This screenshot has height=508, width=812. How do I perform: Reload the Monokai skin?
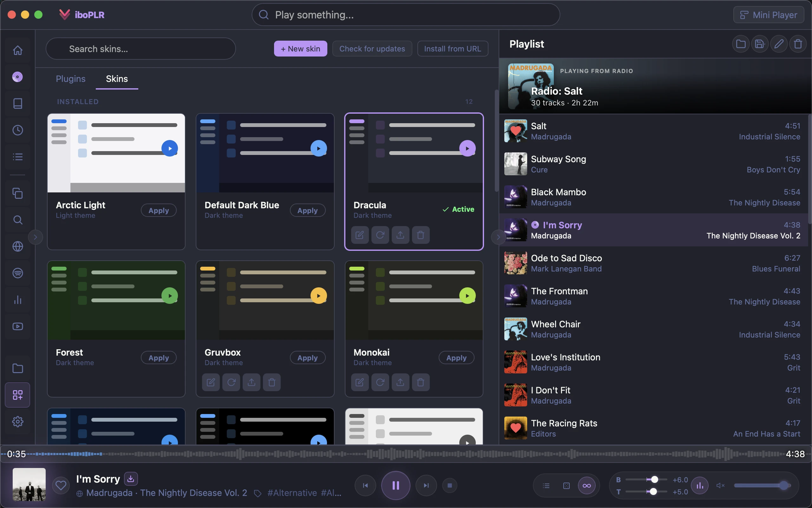pos(380,382)
